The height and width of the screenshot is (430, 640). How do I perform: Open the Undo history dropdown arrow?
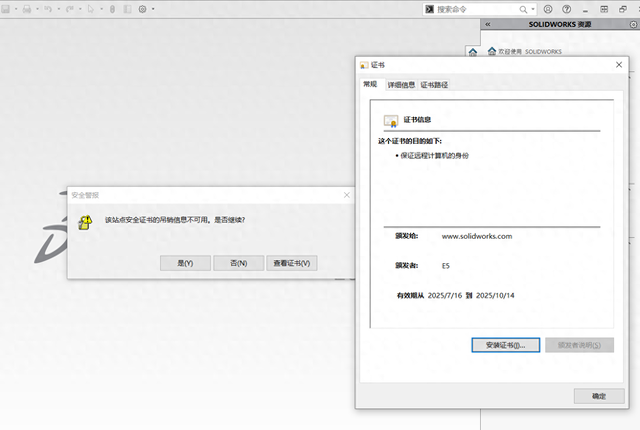(59, 9)
